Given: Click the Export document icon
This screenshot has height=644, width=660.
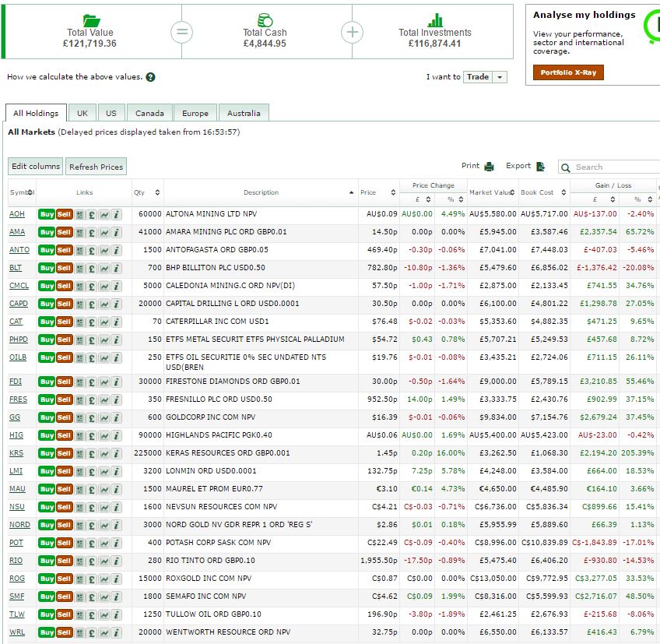Looking at the screenshot, I should pyautogui.click(x=541, y=167).
